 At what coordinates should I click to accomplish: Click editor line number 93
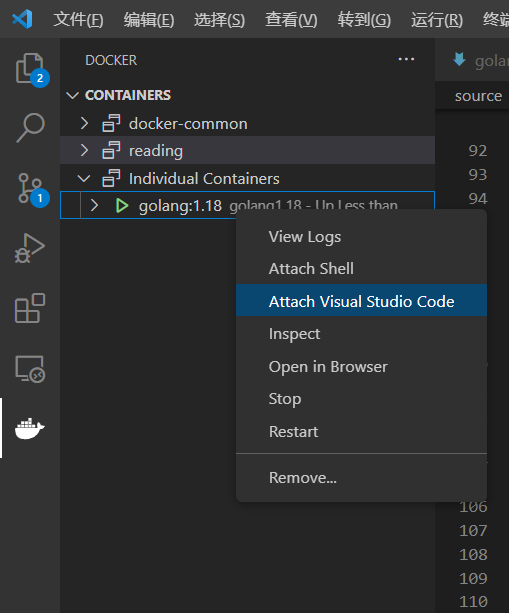[x=478, y=174]
